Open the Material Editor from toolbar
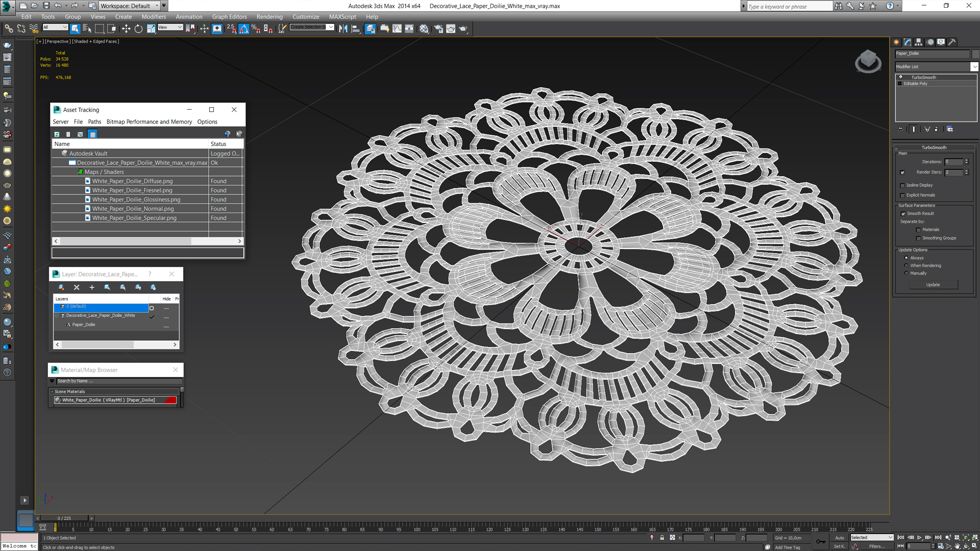 coord(424,29)
